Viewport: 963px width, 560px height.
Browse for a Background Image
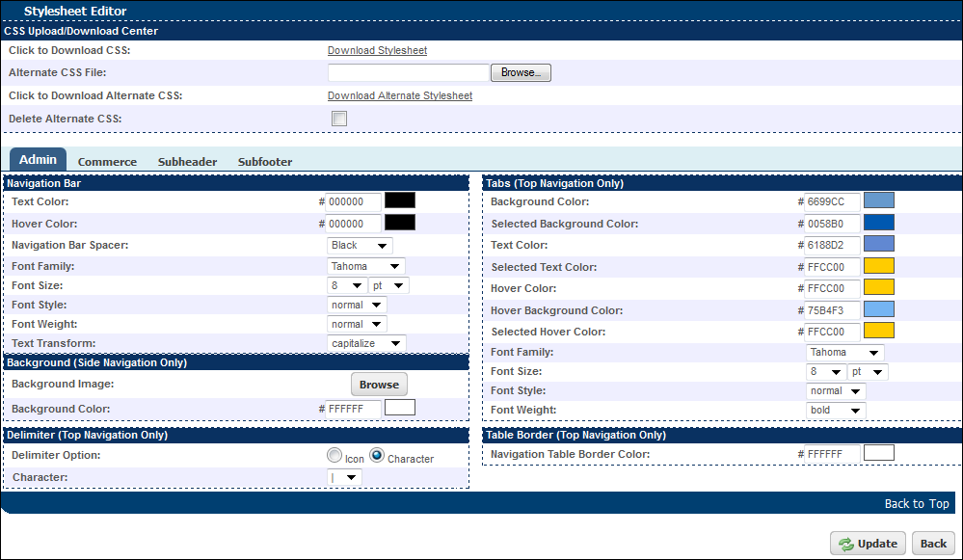coord(378,384)
